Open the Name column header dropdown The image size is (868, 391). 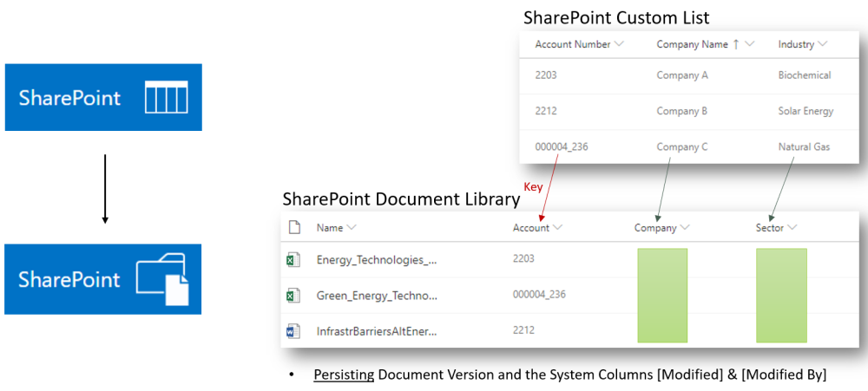click(352, 228)
